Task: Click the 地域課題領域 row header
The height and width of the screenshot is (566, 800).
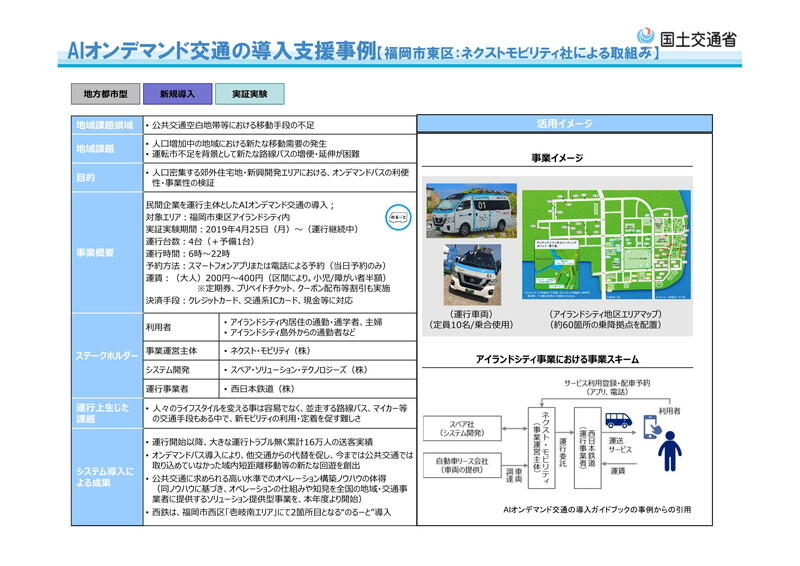Action: (x=107, y=125)
